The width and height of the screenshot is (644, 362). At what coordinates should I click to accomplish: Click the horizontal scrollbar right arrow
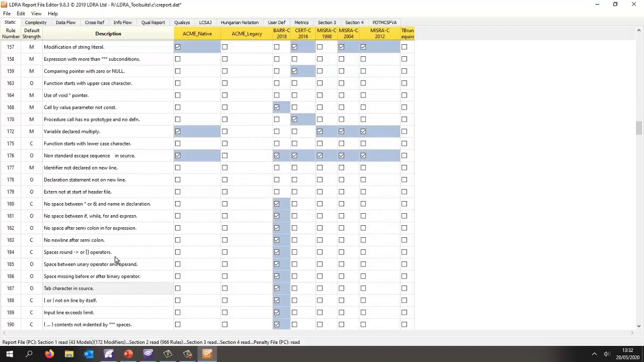tap(632, 333)
